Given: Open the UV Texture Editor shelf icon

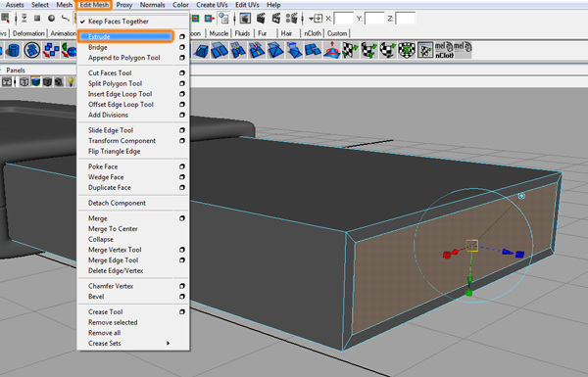Looking at the screenshot, I should point(425,50).
